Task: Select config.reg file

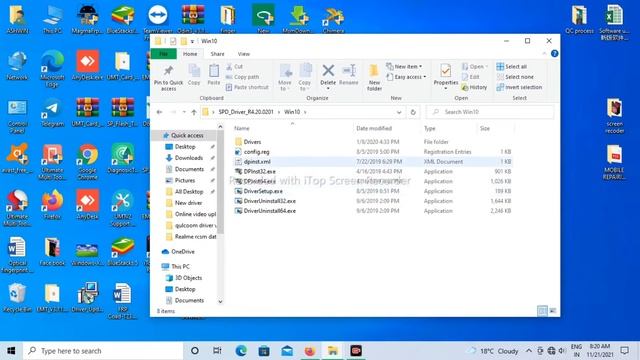Action: tap(256, 151)
